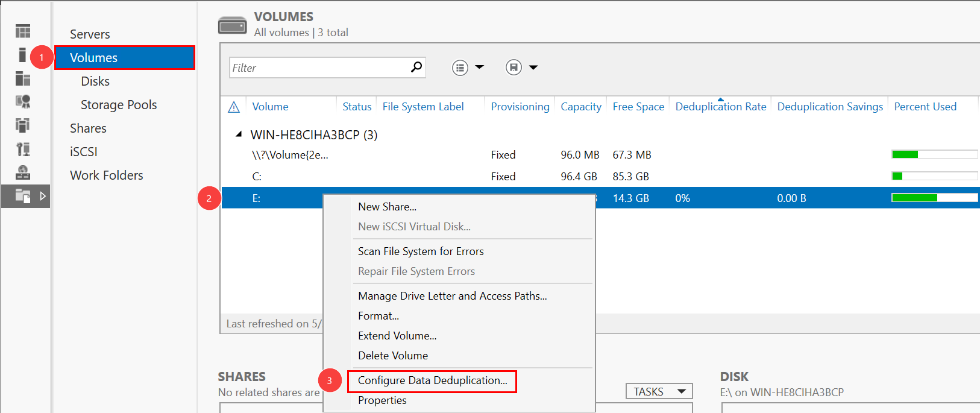Select Extend Volume in the context menu
The height and width of the screenshot is (413, 980).
(x=397, y=336)
